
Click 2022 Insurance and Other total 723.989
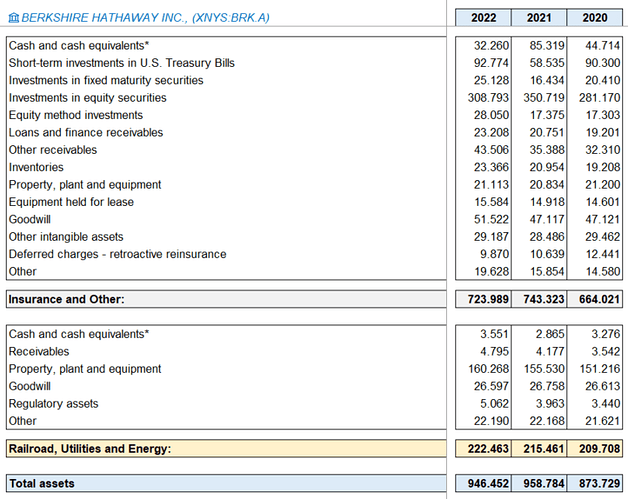click(x=489, y=299)
